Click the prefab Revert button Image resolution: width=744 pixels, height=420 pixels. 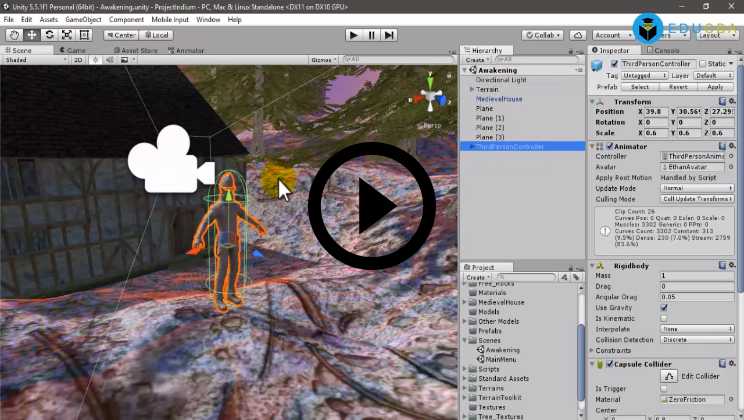677,87
